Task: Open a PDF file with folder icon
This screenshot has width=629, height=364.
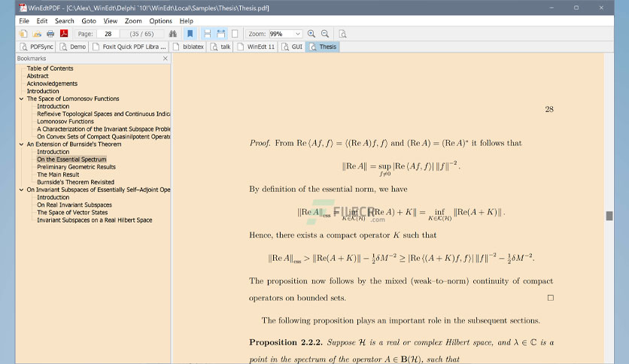Action: [x=37, y=34]
